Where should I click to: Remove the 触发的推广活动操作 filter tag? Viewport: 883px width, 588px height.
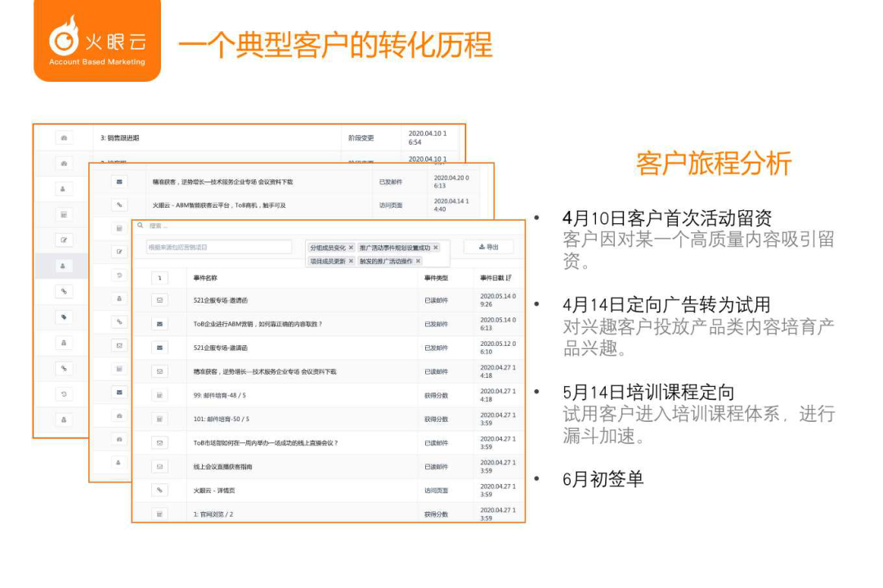tap(418, 262)
